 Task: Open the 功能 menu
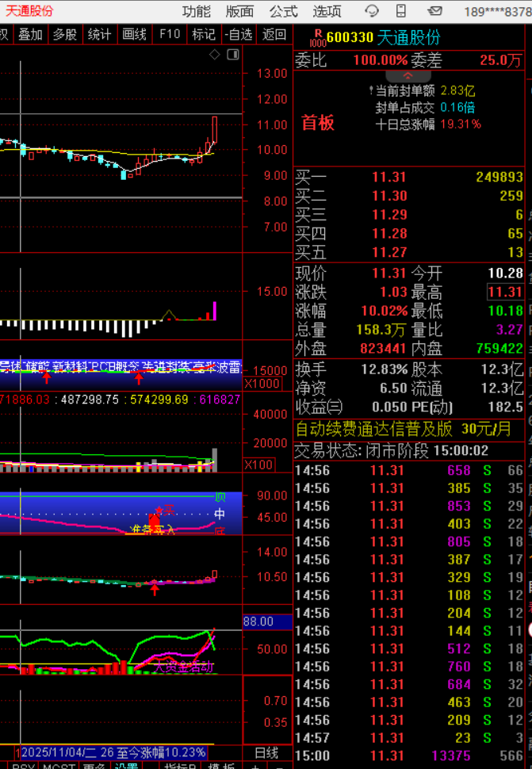click(x=196, y=11)
